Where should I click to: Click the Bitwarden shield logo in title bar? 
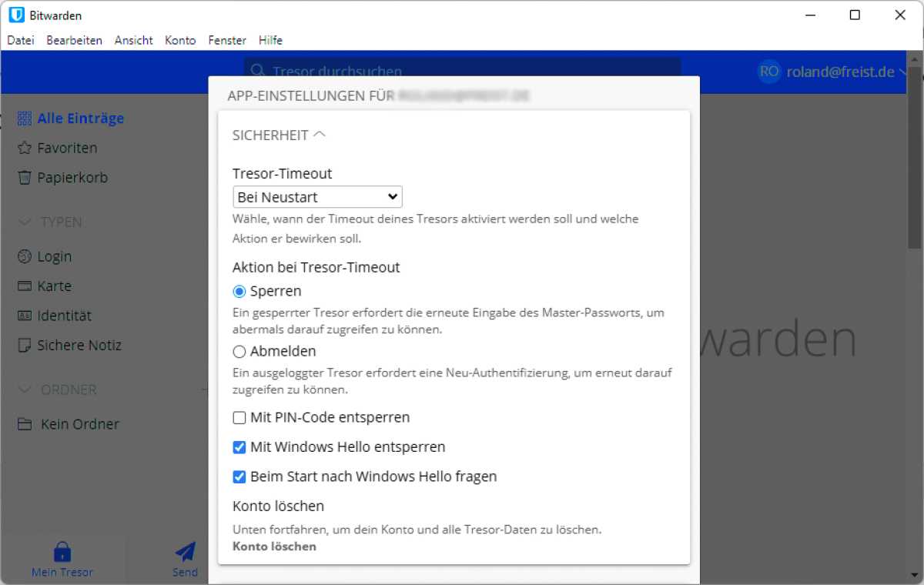16,15
